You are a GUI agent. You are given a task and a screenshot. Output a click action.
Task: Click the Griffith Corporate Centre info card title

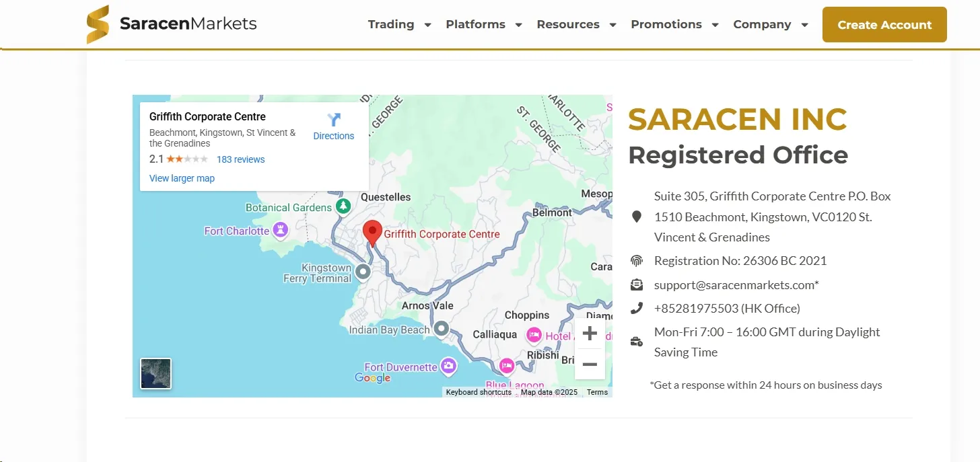(207, 116)
